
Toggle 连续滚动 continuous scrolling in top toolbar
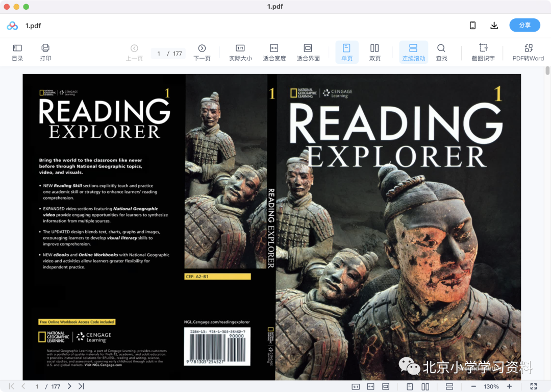click(414, 53)
